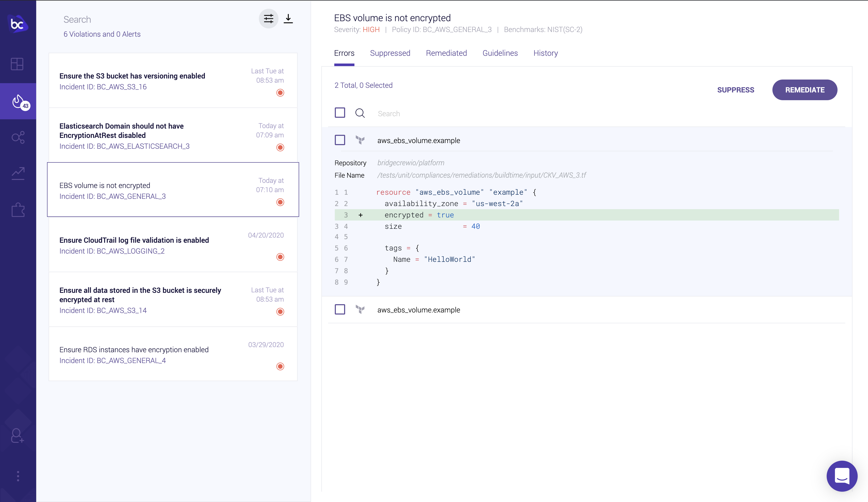Image resolution: width=868 pixels, height=502 pixels.
Task: Click the 'size = 40' code line
Action: coord(432,226)
